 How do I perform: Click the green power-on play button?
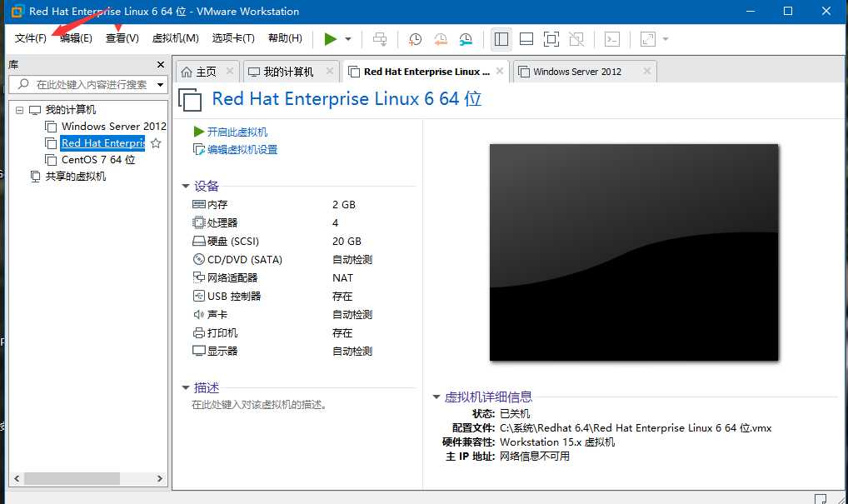click(x=331, y=39)
